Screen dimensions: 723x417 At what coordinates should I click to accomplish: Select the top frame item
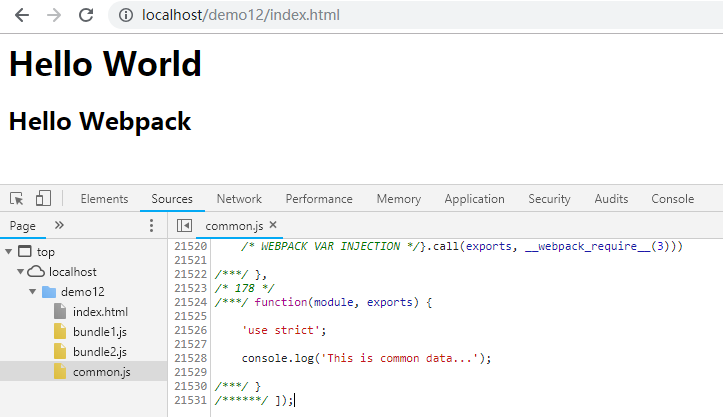coord(46,252)
